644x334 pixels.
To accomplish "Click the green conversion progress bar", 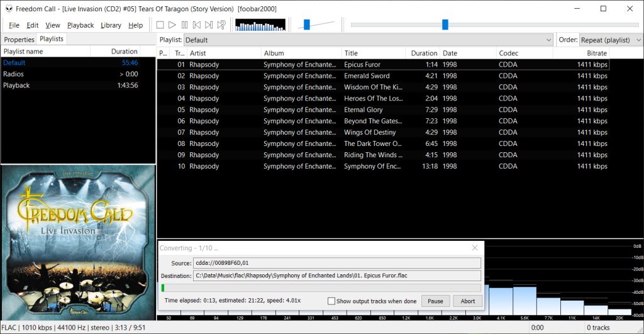I will click(320, 288).
